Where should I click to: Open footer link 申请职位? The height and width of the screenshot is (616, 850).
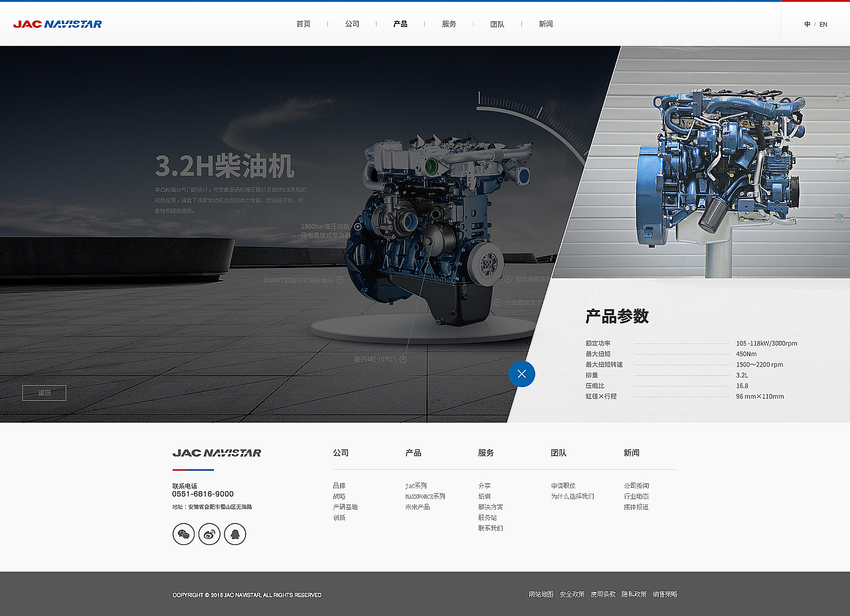coord(563,486)
